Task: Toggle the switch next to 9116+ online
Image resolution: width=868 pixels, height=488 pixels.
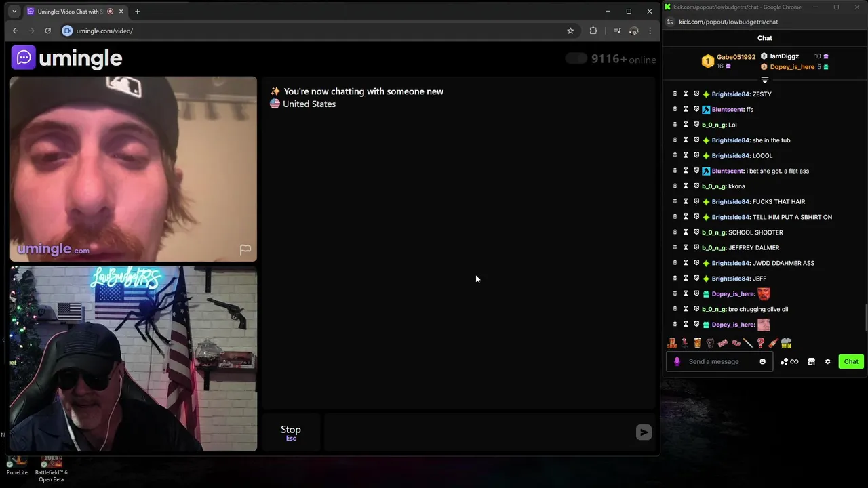Action: (x=576, y=59)
